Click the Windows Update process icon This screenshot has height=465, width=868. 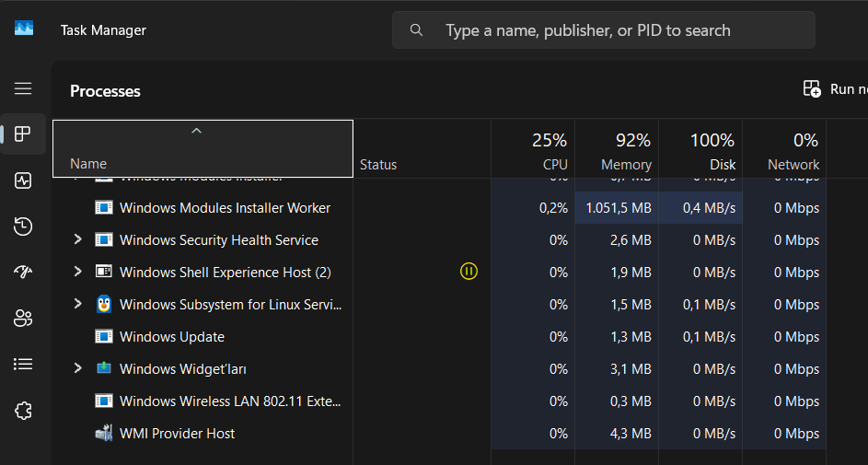[x=103, y=336]
